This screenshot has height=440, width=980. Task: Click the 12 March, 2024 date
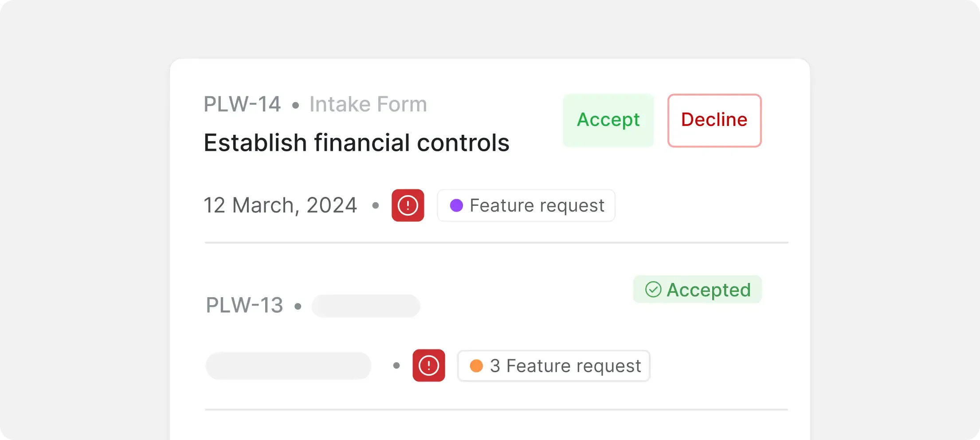280,205
